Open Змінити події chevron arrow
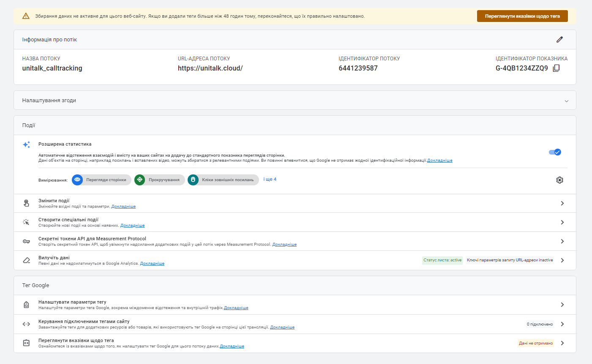Viewport: 592px width, 364px height. point(562,203)
